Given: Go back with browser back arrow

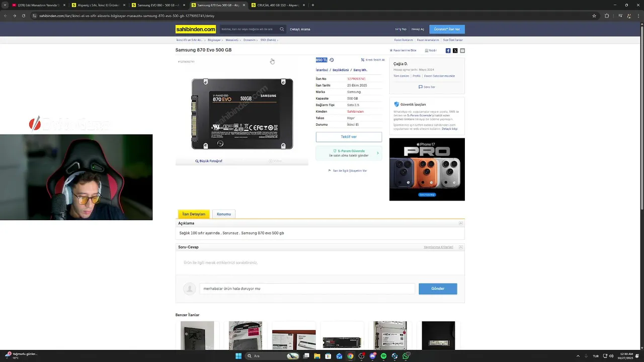Looking at the screenshot, I should tap(6, 16).
